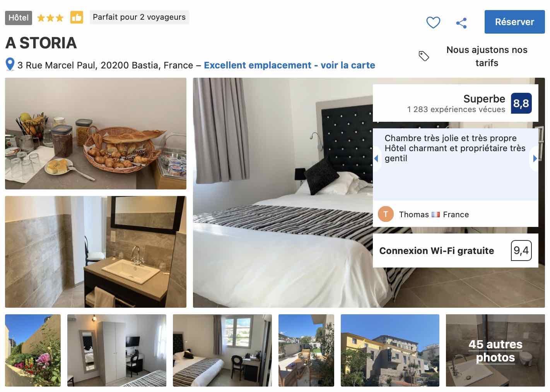Open the wardrobe and mirror room photo
Screen dimensions: 550x392
[117, 350]
